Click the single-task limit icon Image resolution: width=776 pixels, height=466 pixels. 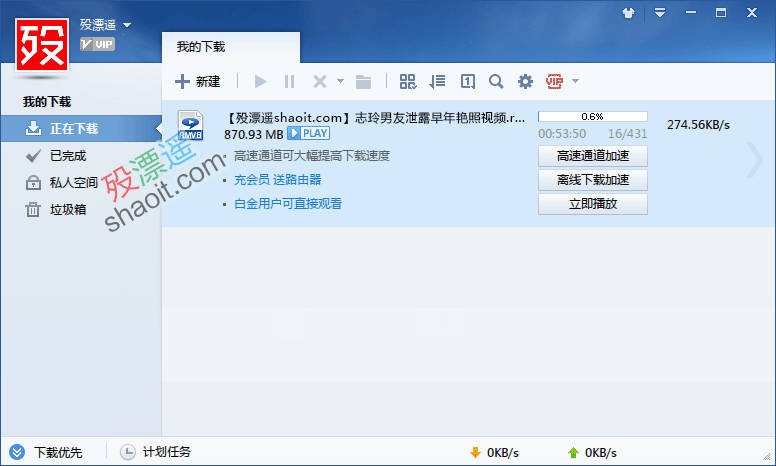468,81
